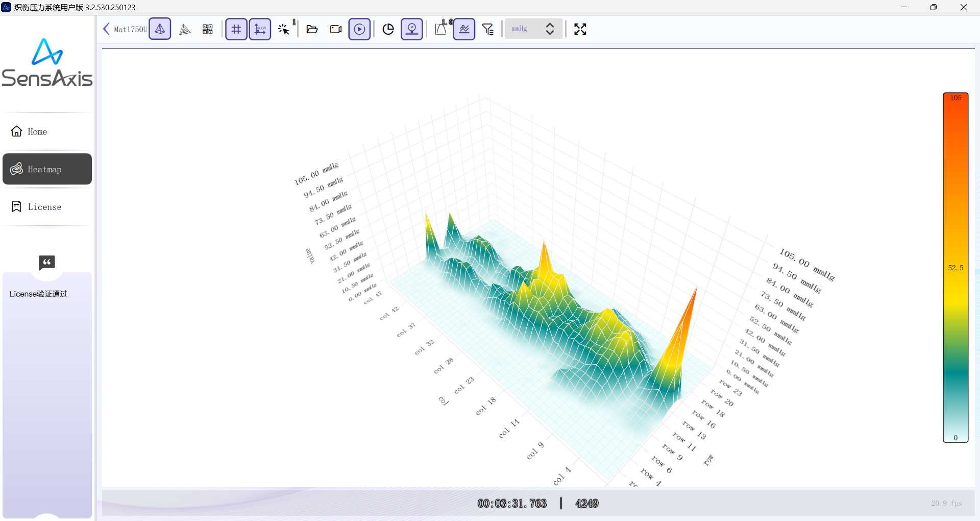Click the 'row 6' axis label
The image size is (980, 521).
662,464
